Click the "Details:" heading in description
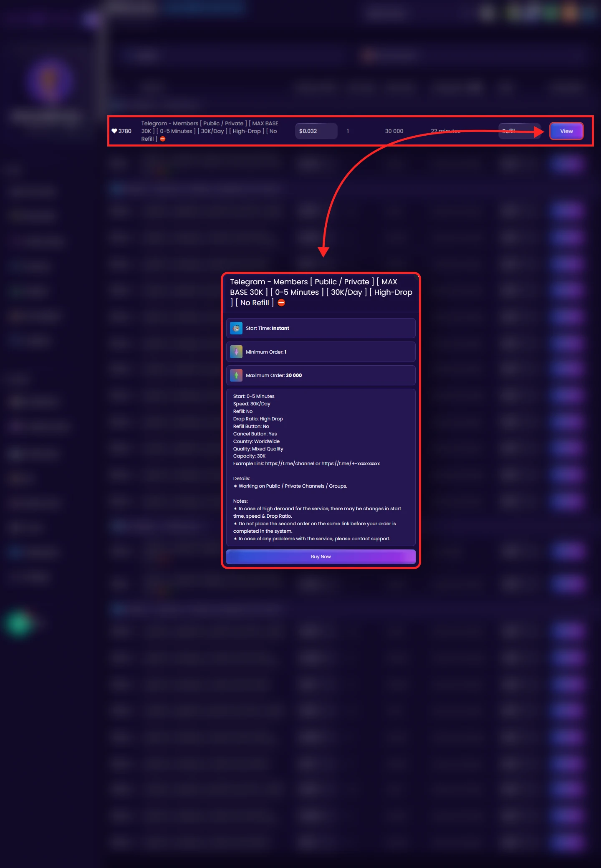 pos(242,478)
